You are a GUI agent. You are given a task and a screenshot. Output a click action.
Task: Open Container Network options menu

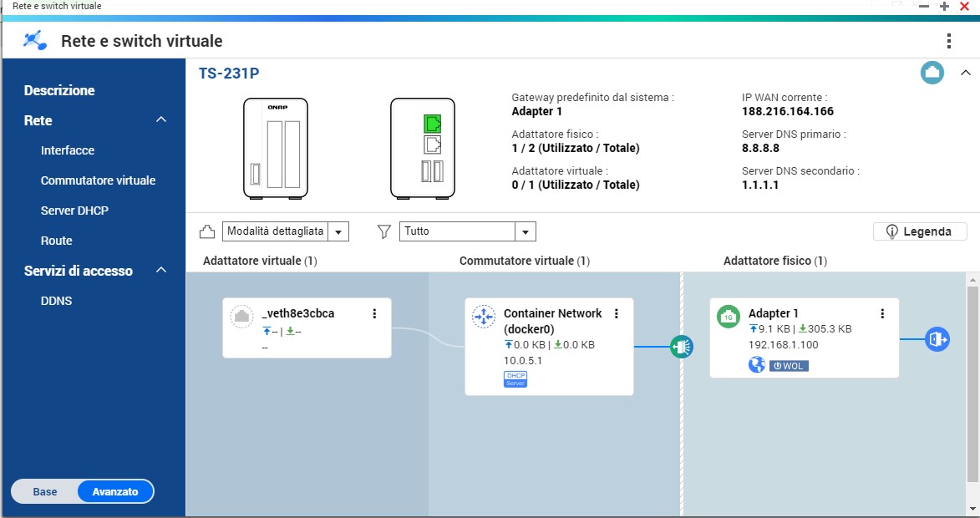[x=617, y=314]
